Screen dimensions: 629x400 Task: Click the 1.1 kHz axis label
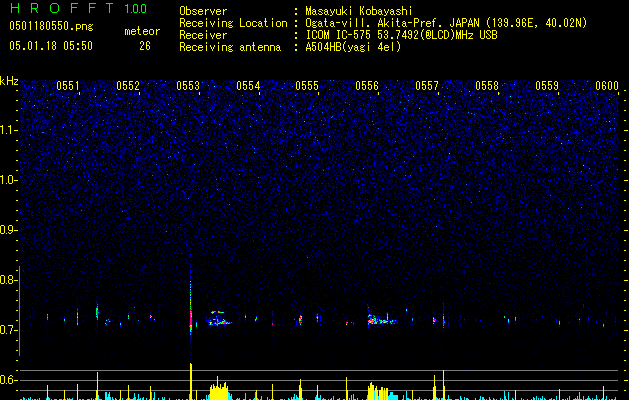pos(9,130)
